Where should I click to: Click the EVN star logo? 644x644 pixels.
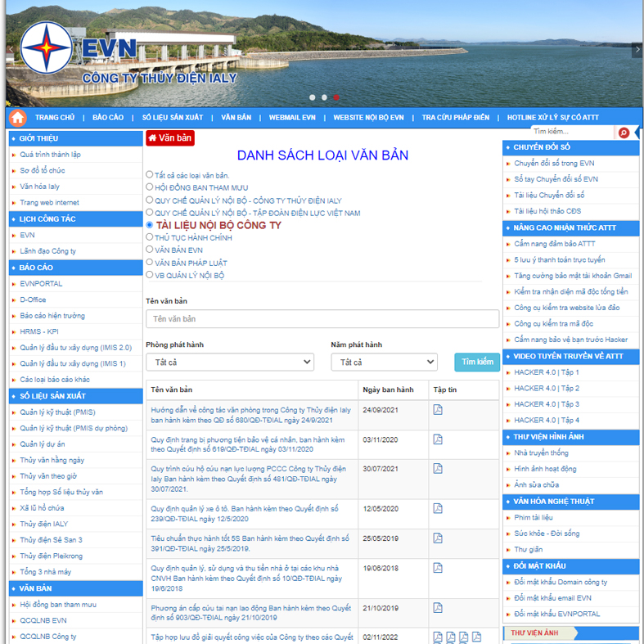(x=47, y=47)
